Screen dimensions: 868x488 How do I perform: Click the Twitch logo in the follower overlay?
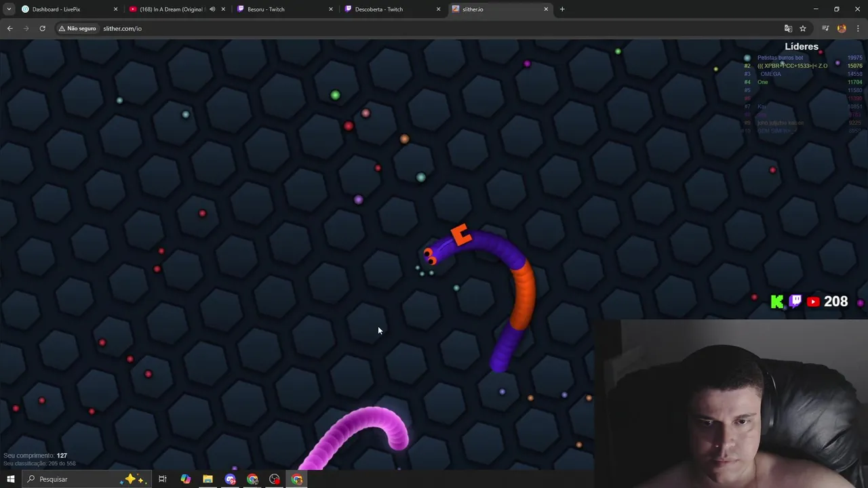[x=795, y=302]
